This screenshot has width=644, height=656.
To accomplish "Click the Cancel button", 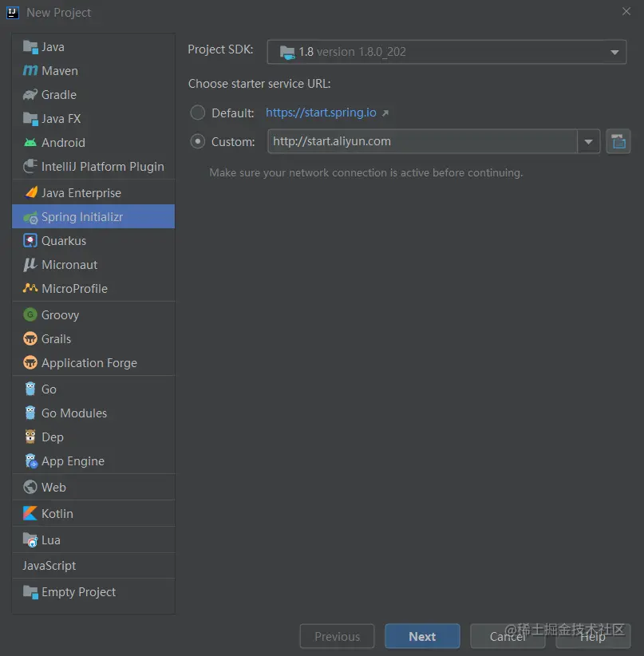I will coord(508,636).
